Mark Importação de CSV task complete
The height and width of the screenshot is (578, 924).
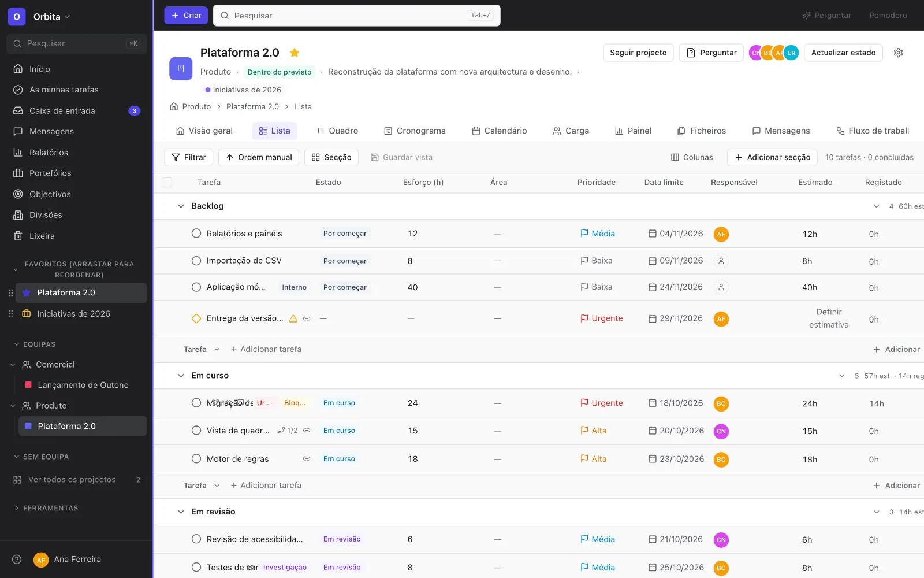196,261
